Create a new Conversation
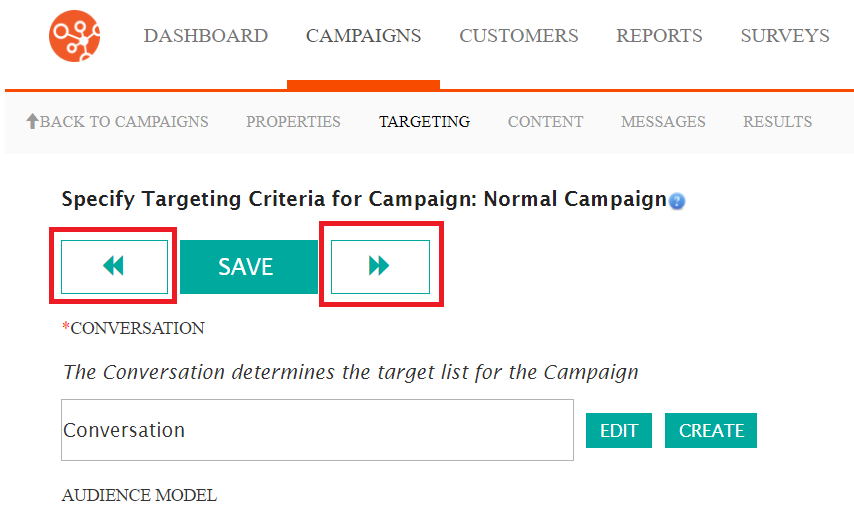 pos(711,430)
